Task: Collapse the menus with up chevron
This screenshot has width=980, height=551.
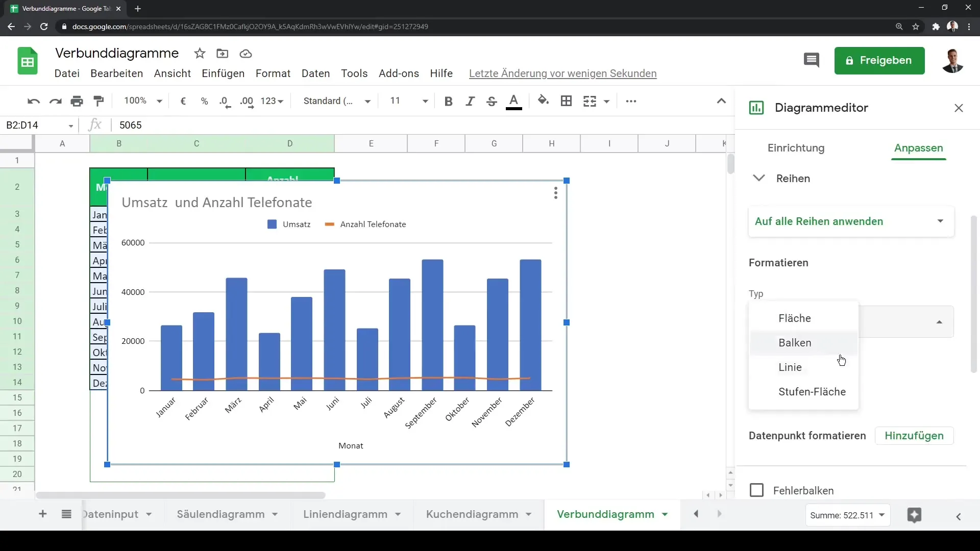Action: [x=721, y=101]
